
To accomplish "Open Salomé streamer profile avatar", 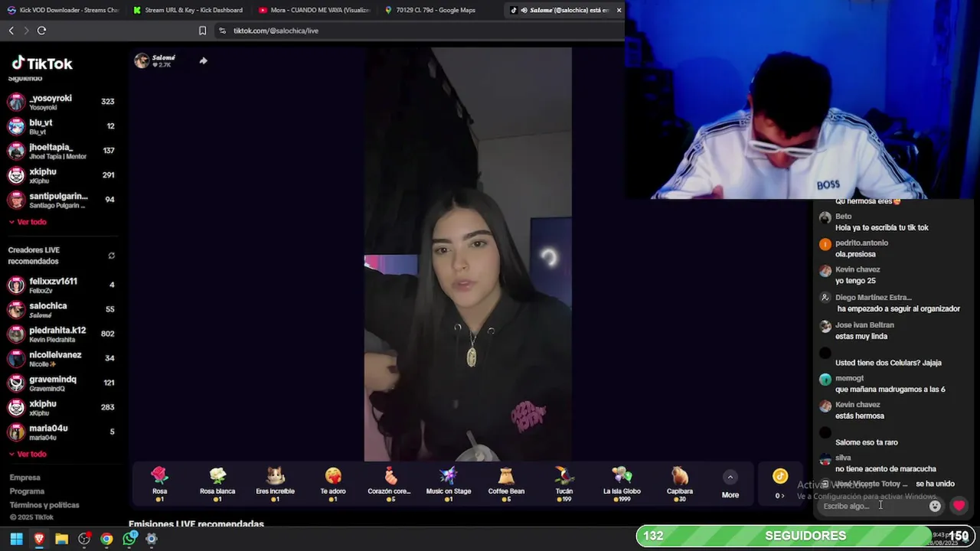I will point(142,61).
